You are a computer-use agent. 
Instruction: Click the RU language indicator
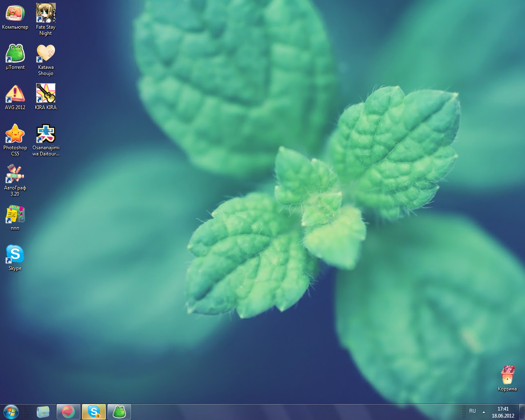point(472,411)
